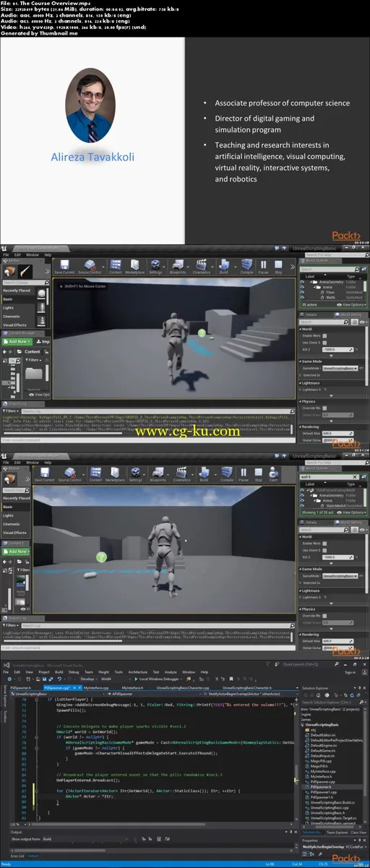The width and height of the screenshot is (370, 868).
Task: Toggle Enable World checkbox in first Unreal Details
Action: click(x=325, y=335)
